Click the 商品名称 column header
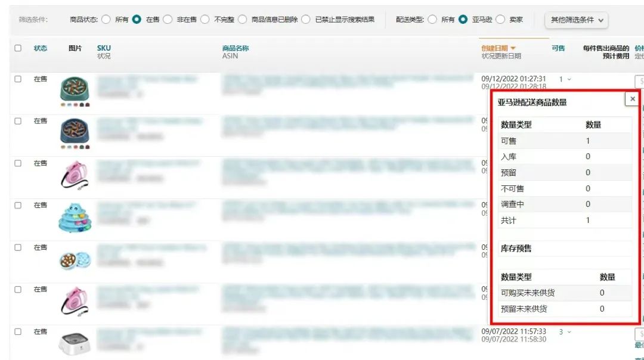 235,48
